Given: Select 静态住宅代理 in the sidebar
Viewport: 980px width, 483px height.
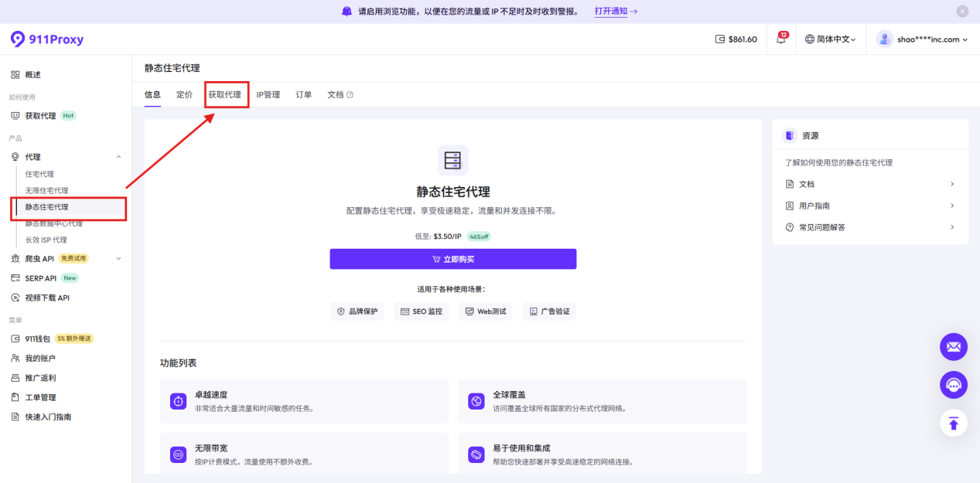Looking at the screenshot, I should click(47, 207).
